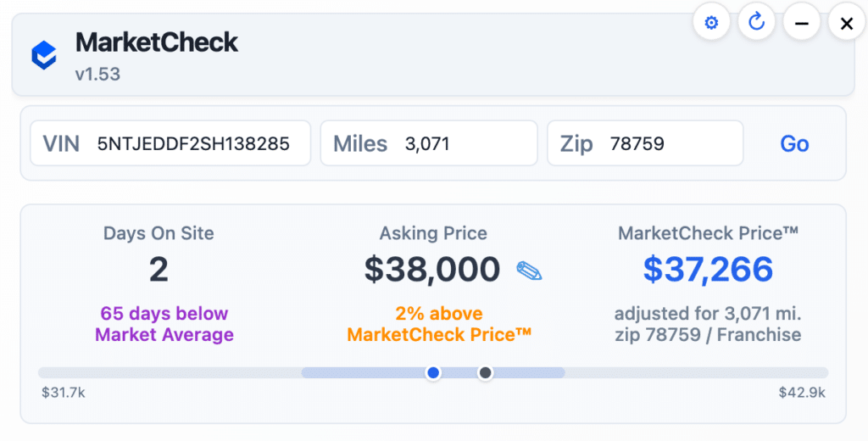The width and height of the screenshot is (868, 441).
Task: Click the $31.7k minimum price label
Action: pyautogui.click(x=64, y=393)
